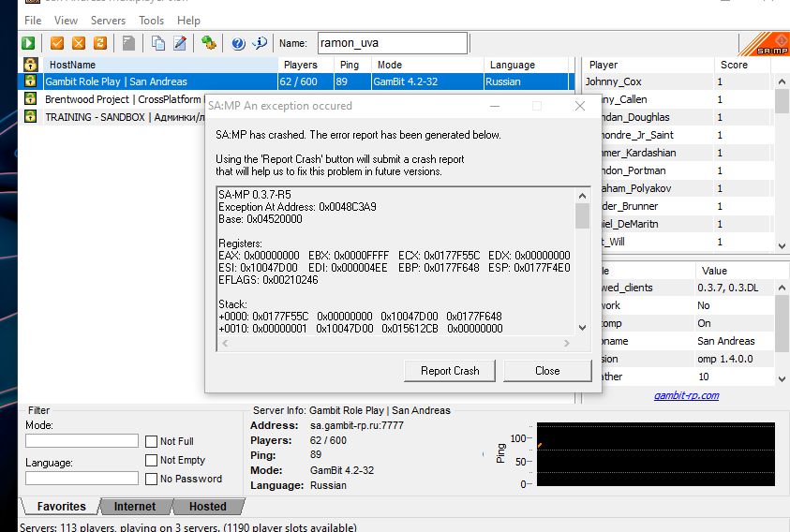This screenshot has height=532, width=790.
Task: Open the Tools menu
Action: tap(151, 20)
